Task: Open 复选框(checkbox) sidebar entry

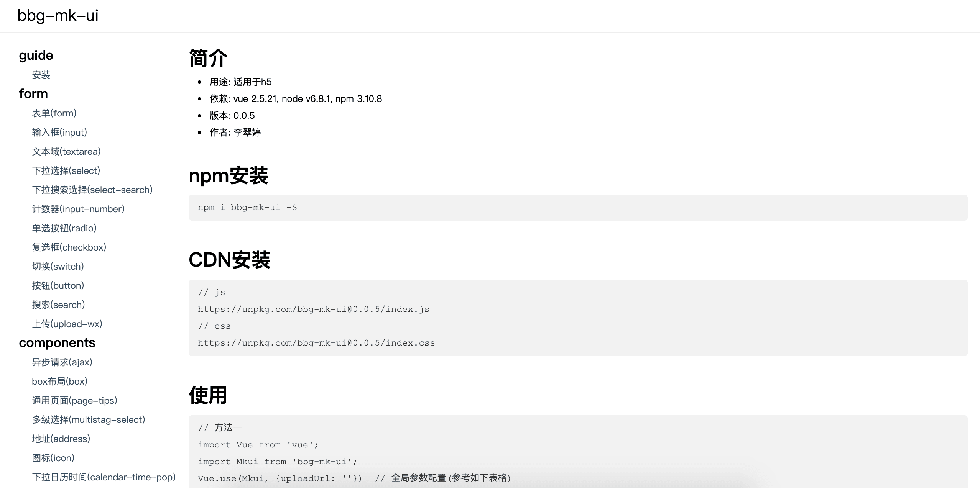Action: tap(69, 247)
